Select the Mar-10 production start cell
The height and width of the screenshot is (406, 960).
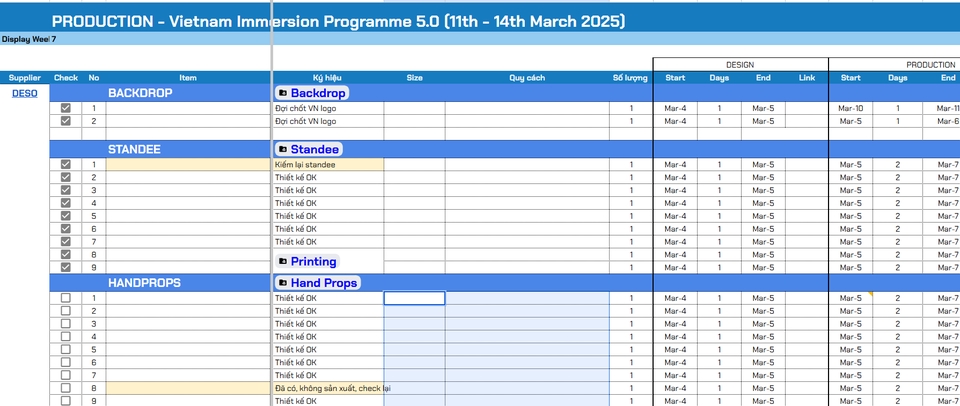[x=850, y=108]
